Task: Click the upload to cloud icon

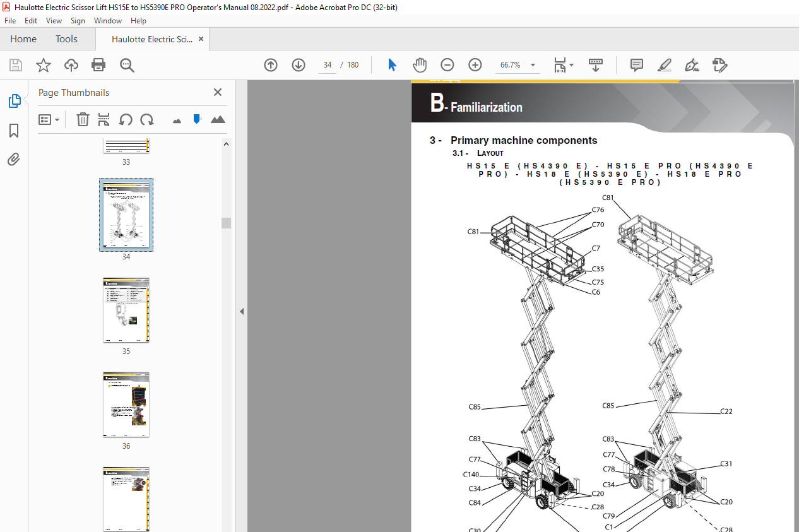Action: pyautogui.click(x=71, y=65)
